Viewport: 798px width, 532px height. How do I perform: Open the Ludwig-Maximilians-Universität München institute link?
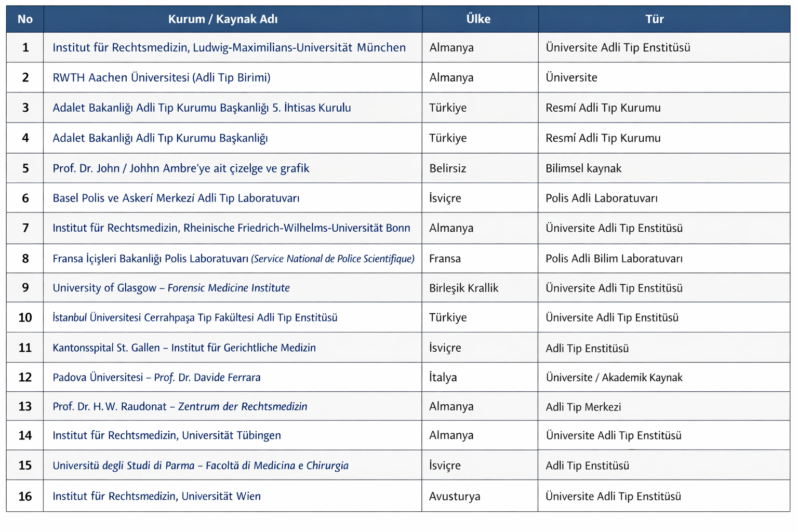tap(229, 48)
